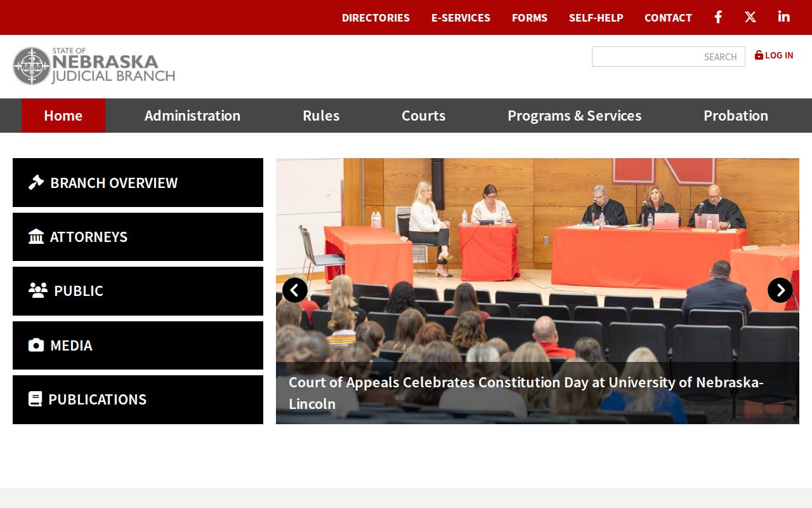The height and width of the screenshot is (508, 812).
Task: Click the Publications button
Action: [x=138, y=399]
